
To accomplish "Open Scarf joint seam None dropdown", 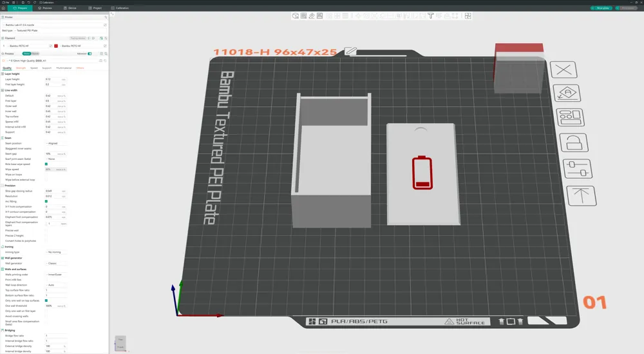I will tap(56, 159).
